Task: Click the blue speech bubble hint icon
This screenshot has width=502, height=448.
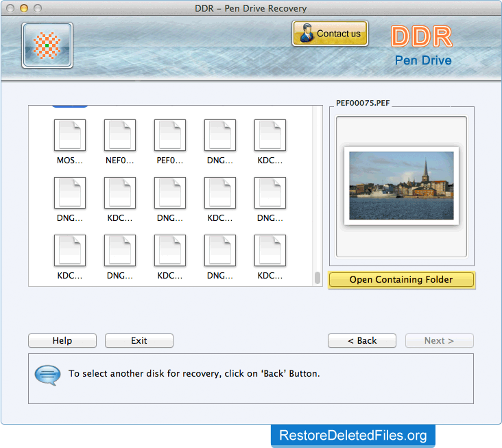Action: click(47, 375)
